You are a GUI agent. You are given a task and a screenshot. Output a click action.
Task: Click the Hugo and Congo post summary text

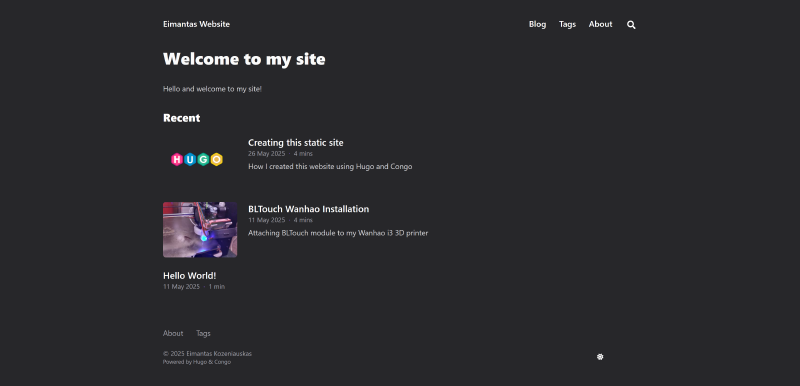tap(330, 167)
